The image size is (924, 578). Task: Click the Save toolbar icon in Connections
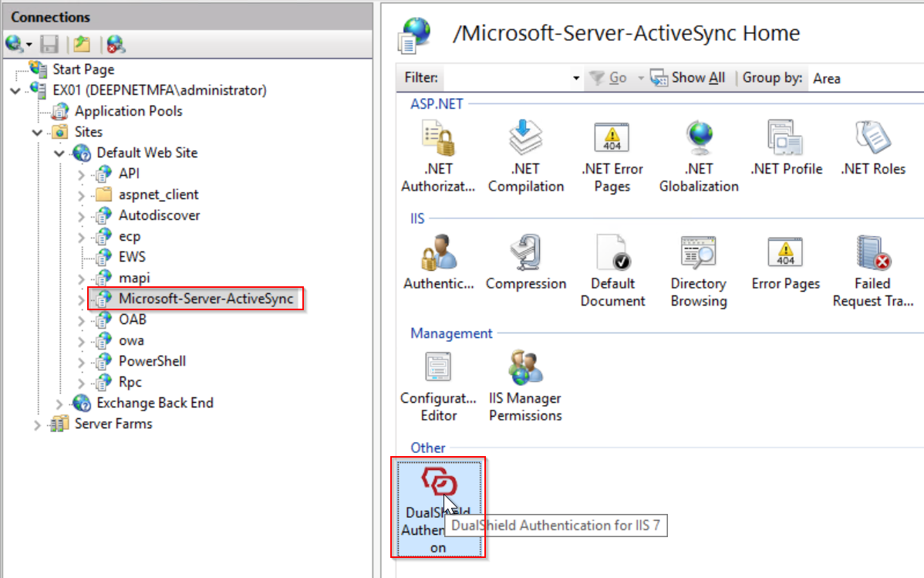[49, 44]
